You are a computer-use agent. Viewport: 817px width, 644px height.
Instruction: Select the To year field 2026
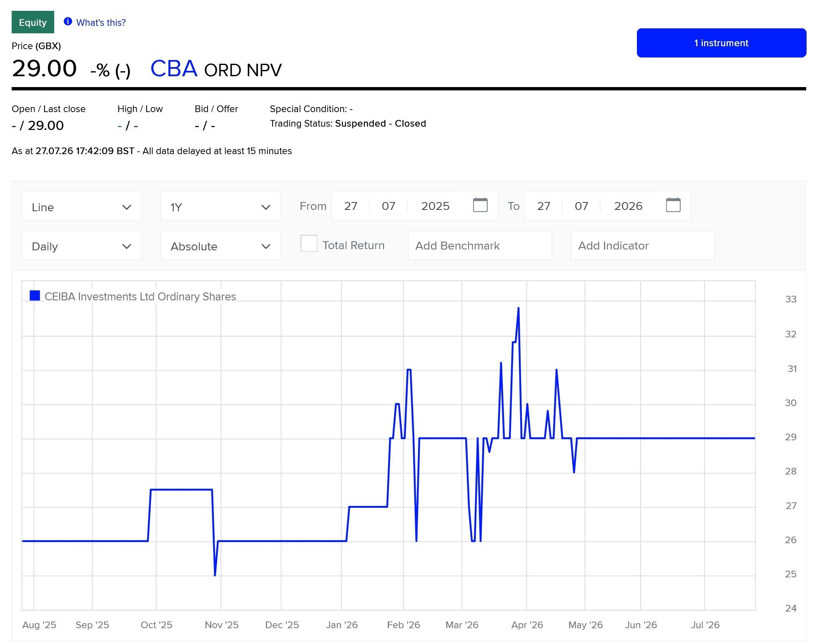pyautogui.click(x=628, y=206)
